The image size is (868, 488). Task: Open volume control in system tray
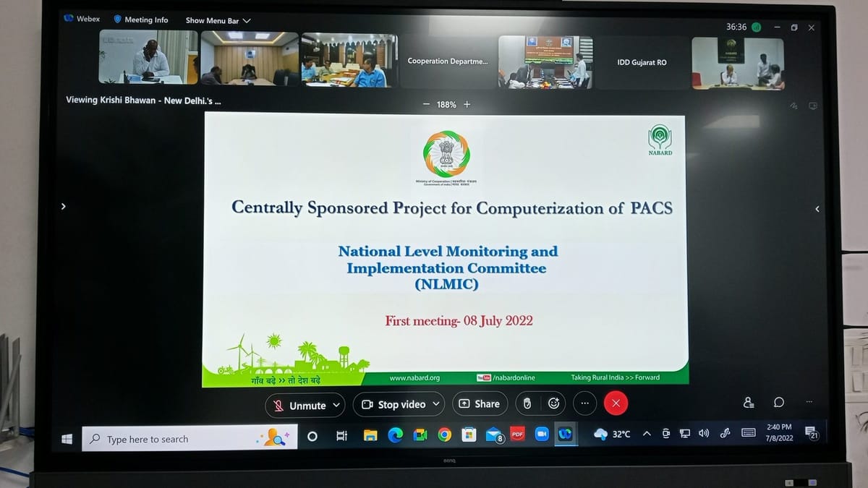704,433
